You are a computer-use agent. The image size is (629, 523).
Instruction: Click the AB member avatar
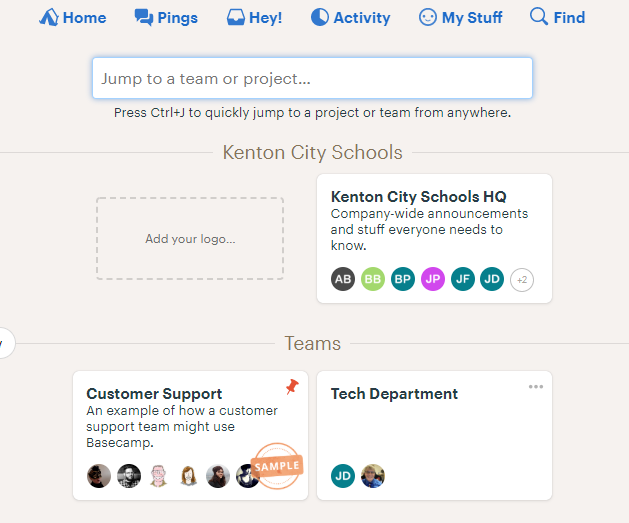coord(343,279)
